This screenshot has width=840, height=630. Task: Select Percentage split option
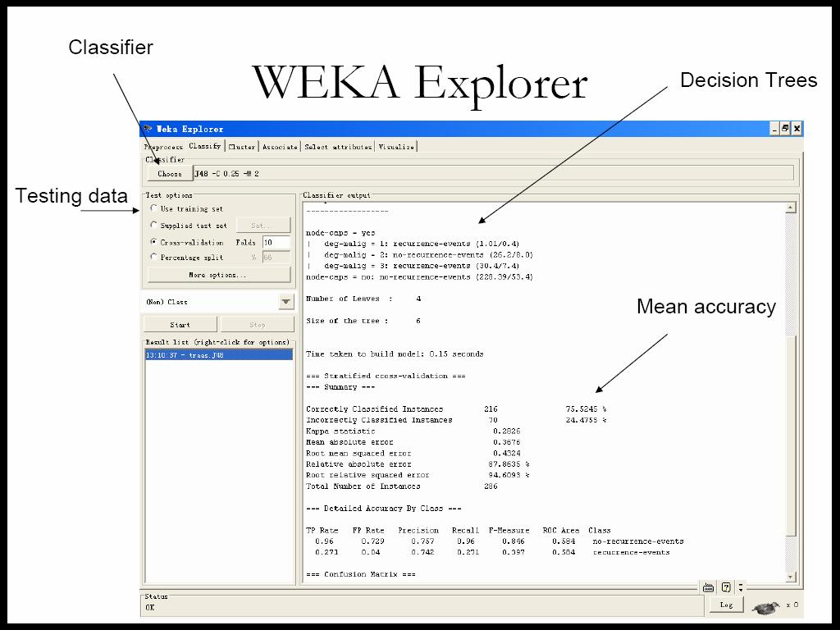coord(153,257)
